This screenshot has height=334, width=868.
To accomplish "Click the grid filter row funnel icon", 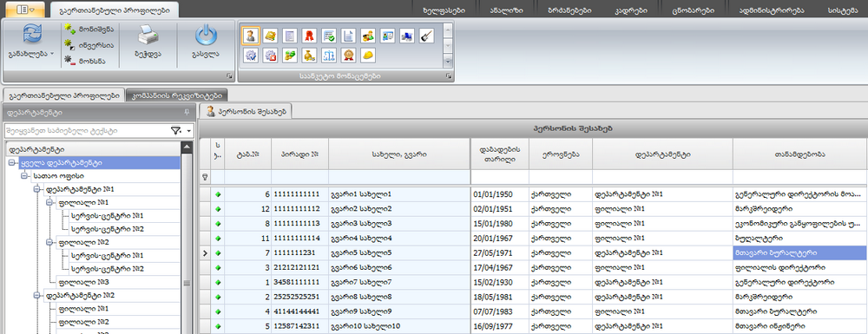I will point(206,178).
